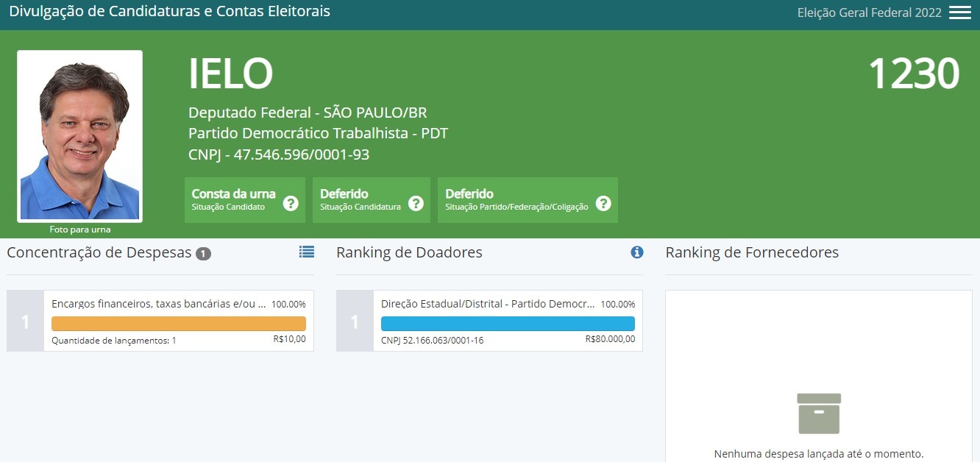Click help icon beside Consta da urna
The image size is (980, 462).
click(291, 204)
